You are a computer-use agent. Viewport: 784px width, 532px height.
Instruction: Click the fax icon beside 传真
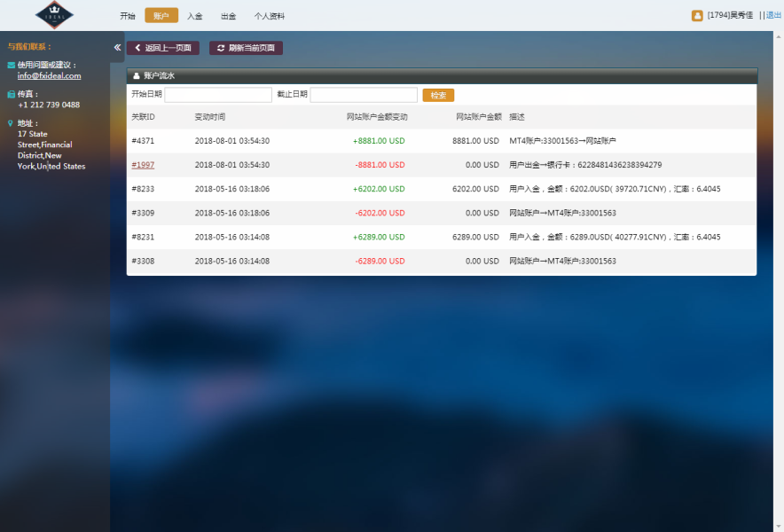click(x=11, y=94)
